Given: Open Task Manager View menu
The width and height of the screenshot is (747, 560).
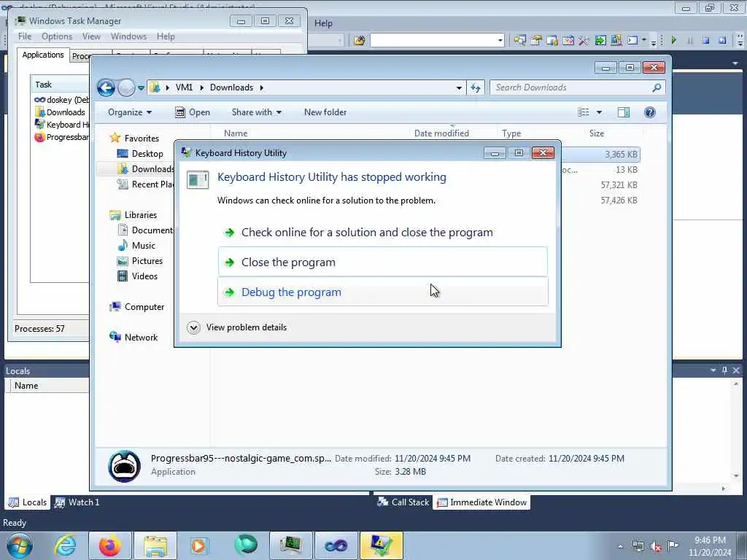Looking at the screenshot, I should pyautogui.click(x=91, y=36).
